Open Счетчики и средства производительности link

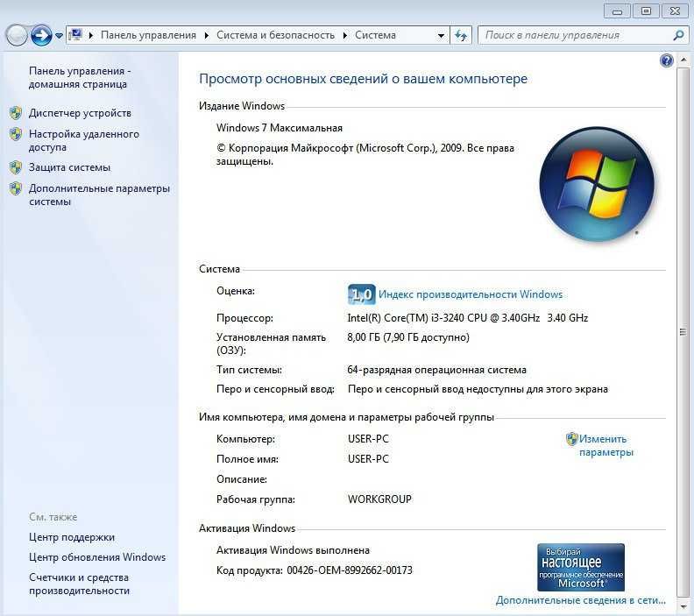pos(79,584)
